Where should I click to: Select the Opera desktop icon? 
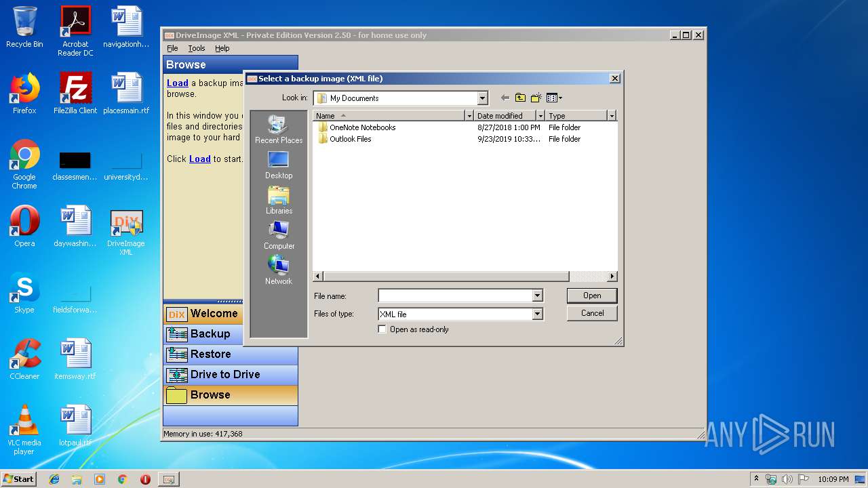(24, 226)
